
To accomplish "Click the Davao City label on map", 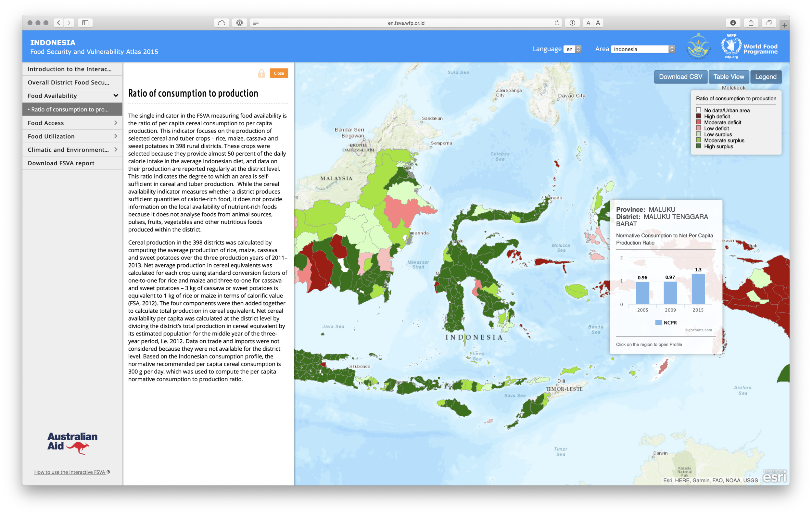I will click(x=572, y=96).
